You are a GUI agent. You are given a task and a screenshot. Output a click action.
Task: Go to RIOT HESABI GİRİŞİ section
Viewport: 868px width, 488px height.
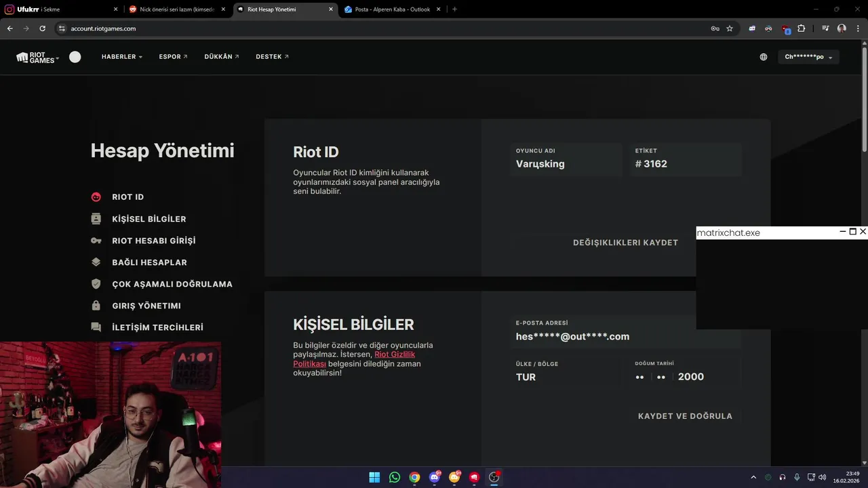point(154,241)
